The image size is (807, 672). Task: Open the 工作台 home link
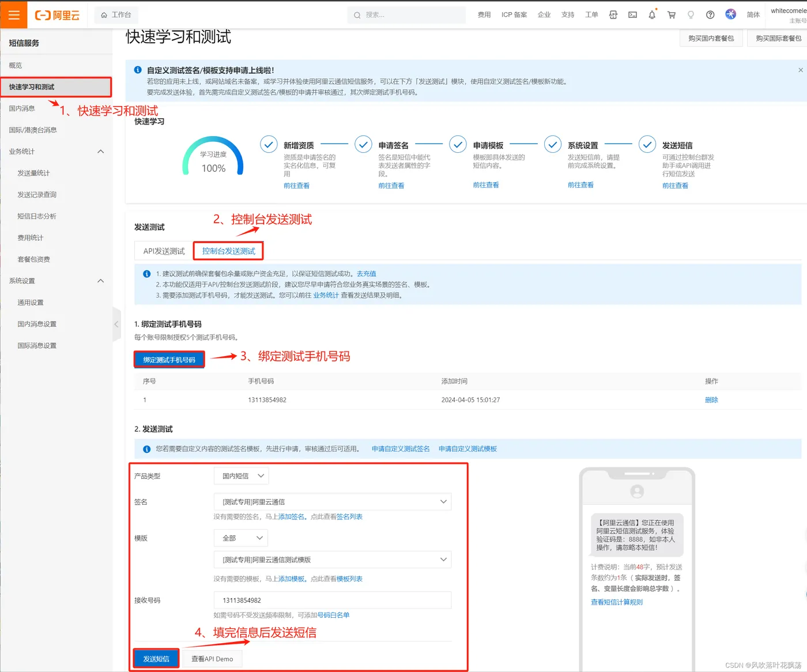point(116,15)
